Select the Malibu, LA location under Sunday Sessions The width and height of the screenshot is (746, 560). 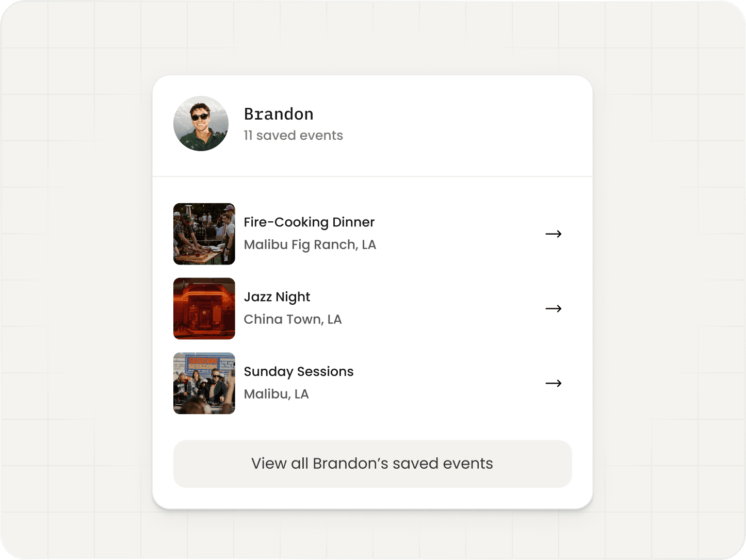(276, 394)
